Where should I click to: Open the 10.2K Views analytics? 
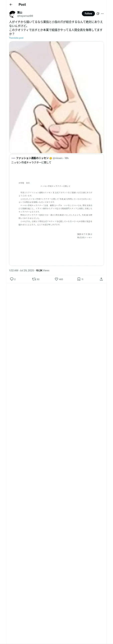coord(43,271)
